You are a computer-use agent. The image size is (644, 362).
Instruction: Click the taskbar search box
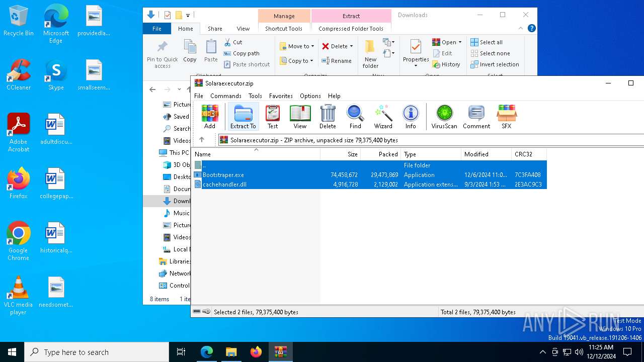97,352
